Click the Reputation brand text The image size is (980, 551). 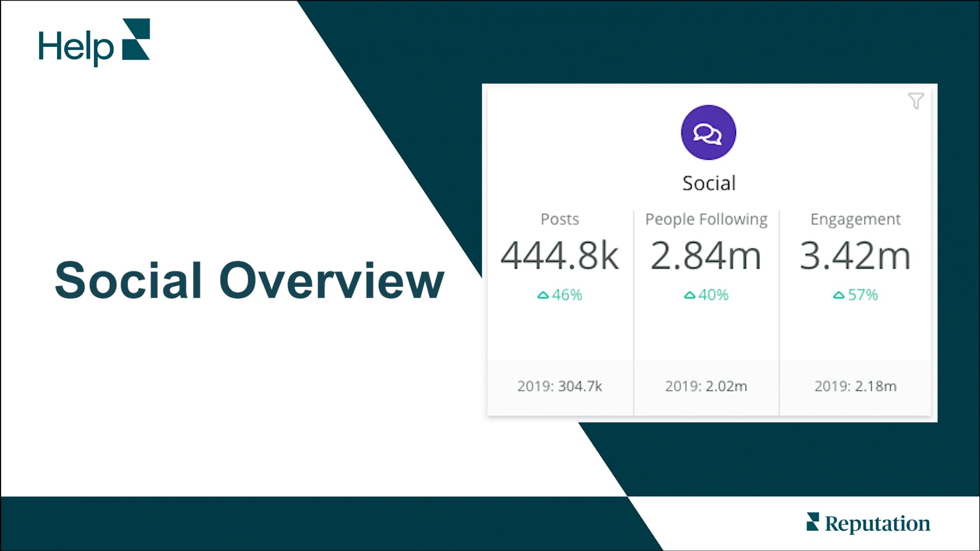877,524
